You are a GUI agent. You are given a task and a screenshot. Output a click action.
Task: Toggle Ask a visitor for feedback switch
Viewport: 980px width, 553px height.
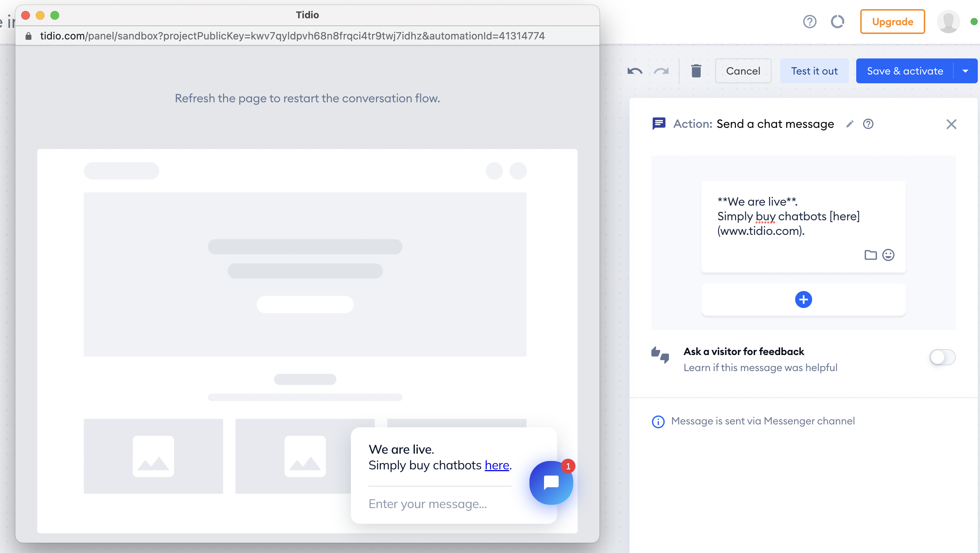click(942, 357)
